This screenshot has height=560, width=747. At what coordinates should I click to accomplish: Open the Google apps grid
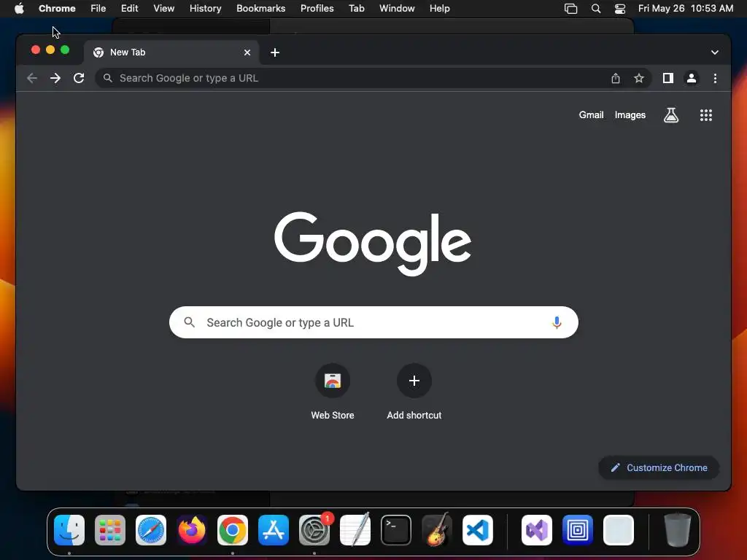[x=705, y=114]
